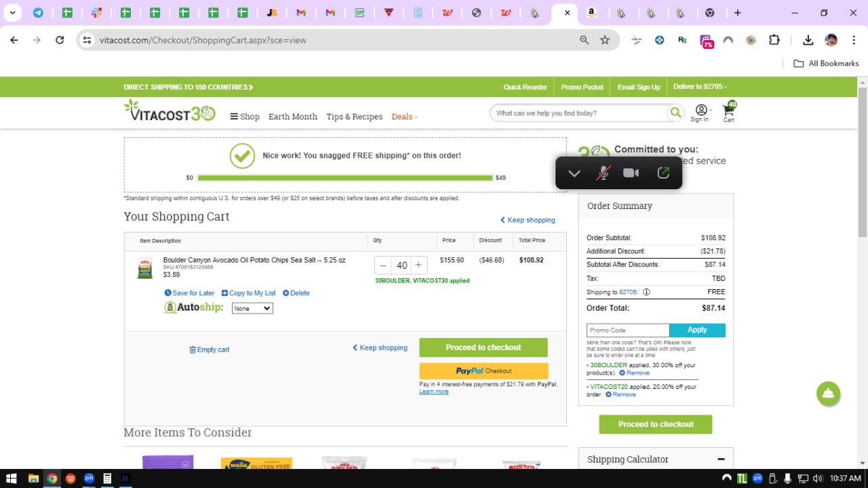Remove the VITACOST20 promo code
This screenshot has height=488, width=868.
coord(620,394)
